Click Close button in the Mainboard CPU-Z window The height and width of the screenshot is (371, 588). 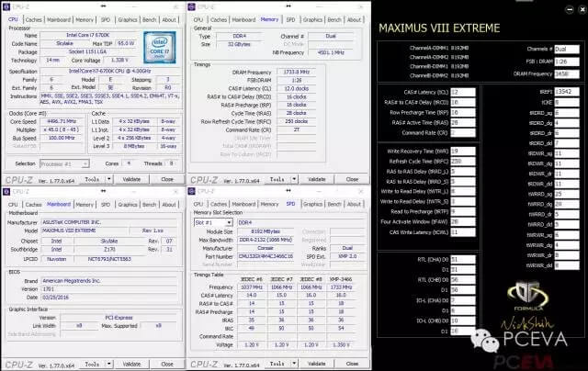pyautogui.click(x=166, y=357)
